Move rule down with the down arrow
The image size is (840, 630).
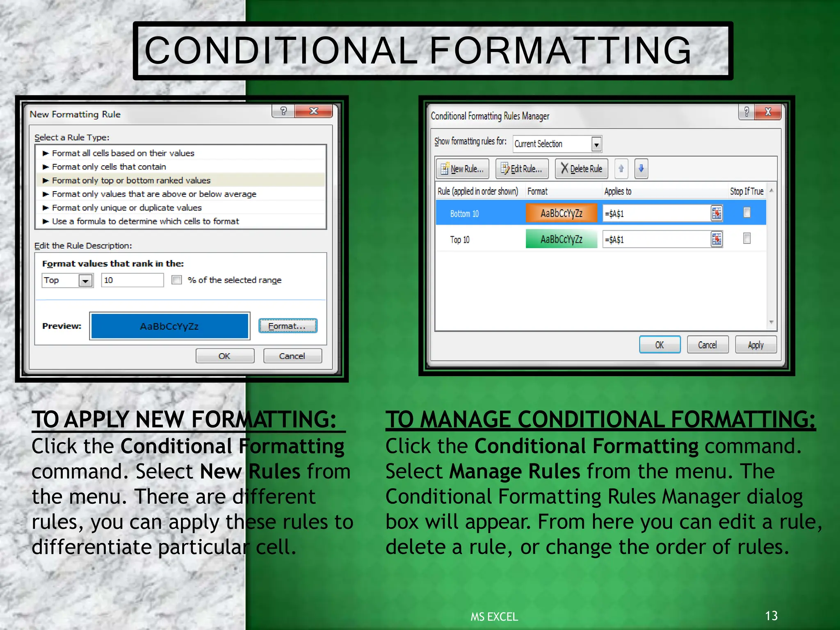tap(641, 169)
